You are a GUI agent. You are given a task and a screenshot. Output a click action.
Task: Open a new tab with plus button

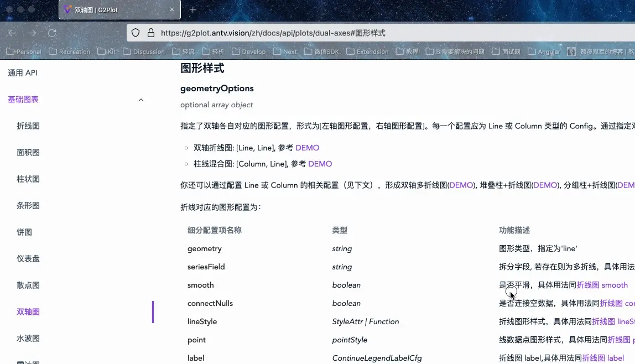click(x=192, y=10)
